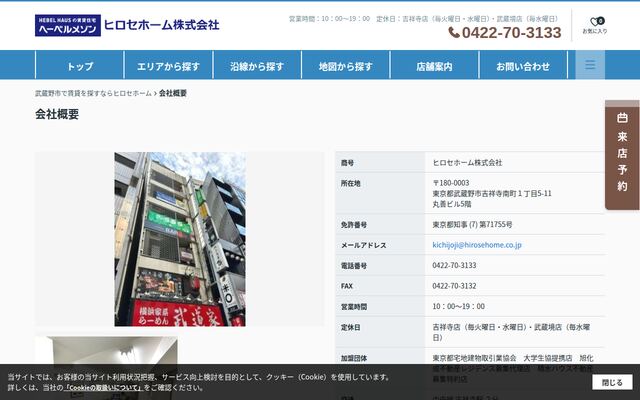Select エリアから探す in the navigation
Viewport: 640px width, 400px height.
pyautogui.click(x=168, y=65)
